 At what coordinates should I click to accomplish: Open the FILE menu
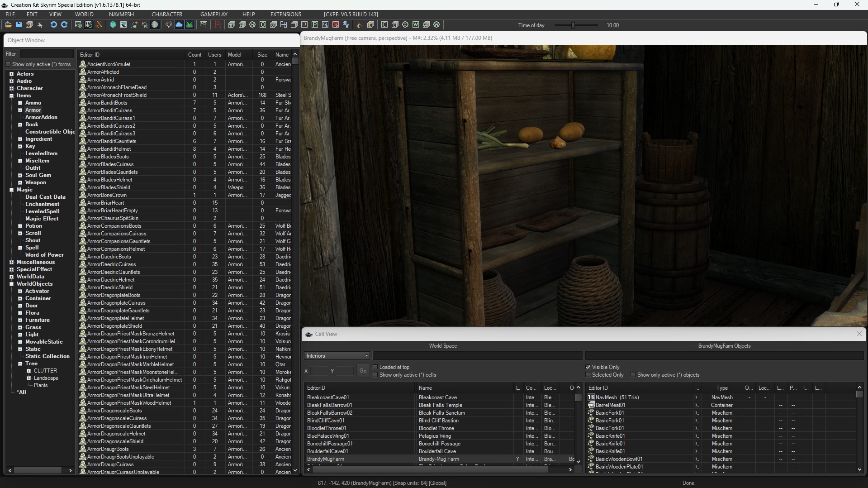point(10,14)
